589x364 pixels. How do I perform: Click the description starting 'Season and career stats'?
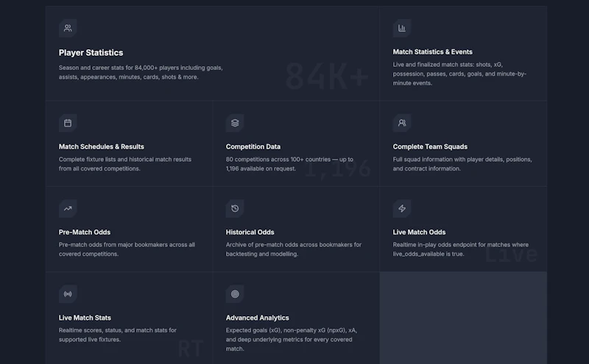[141, 72]
